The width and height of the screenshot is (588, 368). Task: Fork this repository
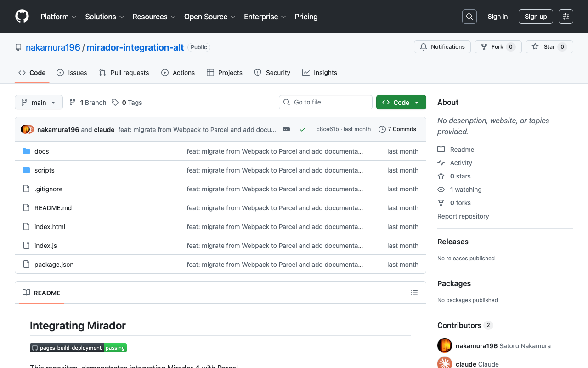pos(498,47)
